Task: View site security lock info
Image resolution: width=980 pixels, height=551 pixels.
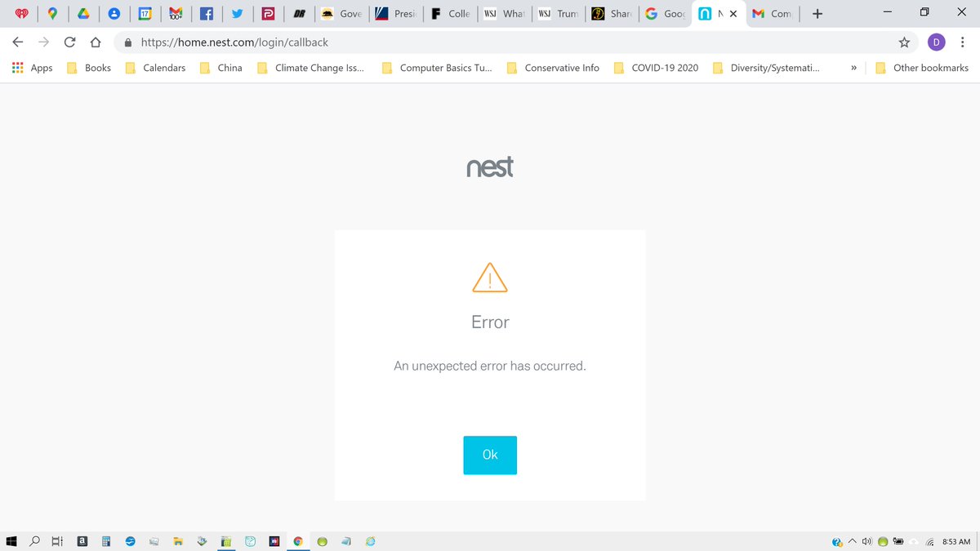Action: coord(128,42)
